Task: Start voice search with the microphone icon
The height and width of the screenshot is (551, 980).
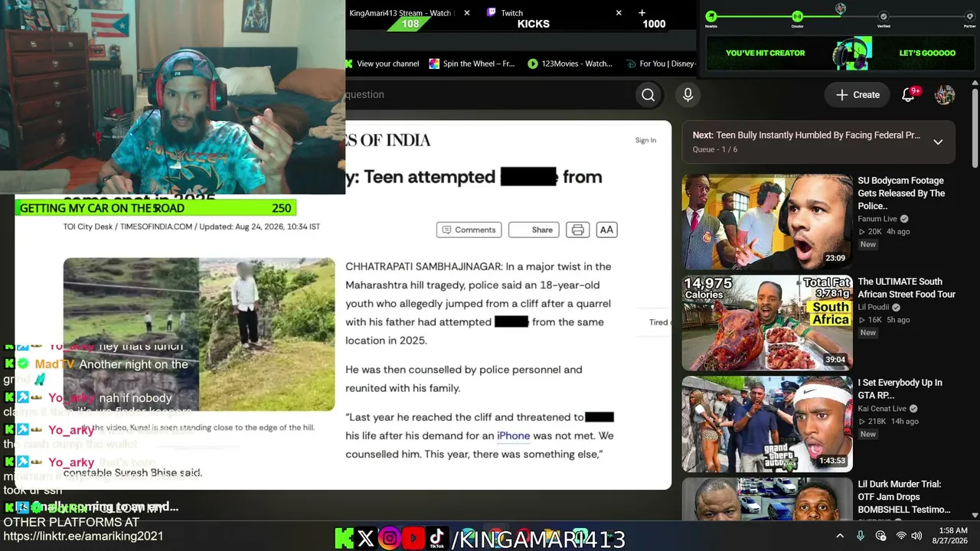Action: pyautogui.click(x=688, y=95)
